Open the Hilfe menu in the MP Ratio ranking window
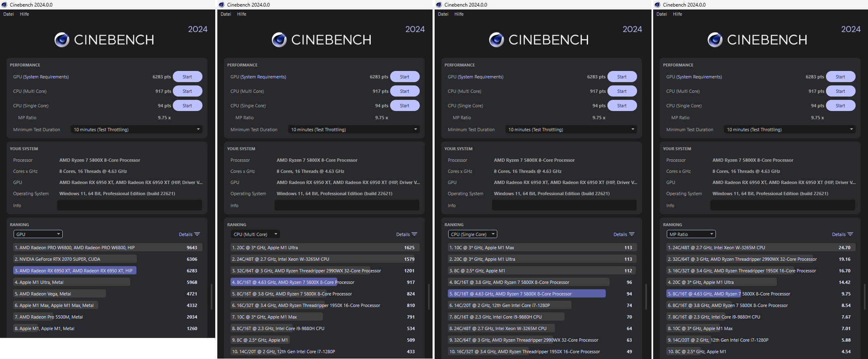The width and height of the screenshot is (868, 359). pos(677,14)
